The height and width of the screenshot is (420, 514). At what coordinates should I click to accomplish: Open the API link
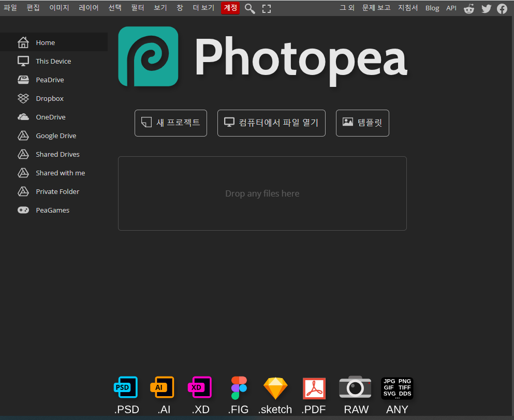click(x=451, y=8)
